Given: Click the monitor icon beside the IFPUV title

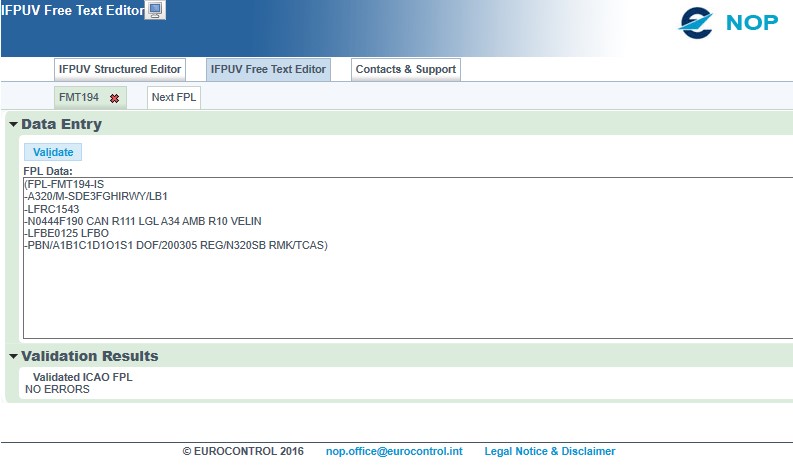Looking at the screenshot, I should coord(155,10).
